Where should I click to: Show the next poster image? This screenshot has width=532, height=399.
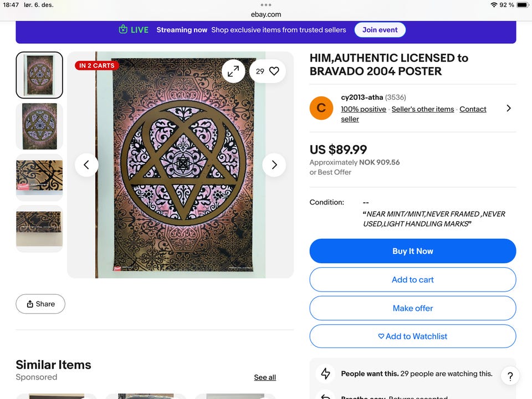274,165
